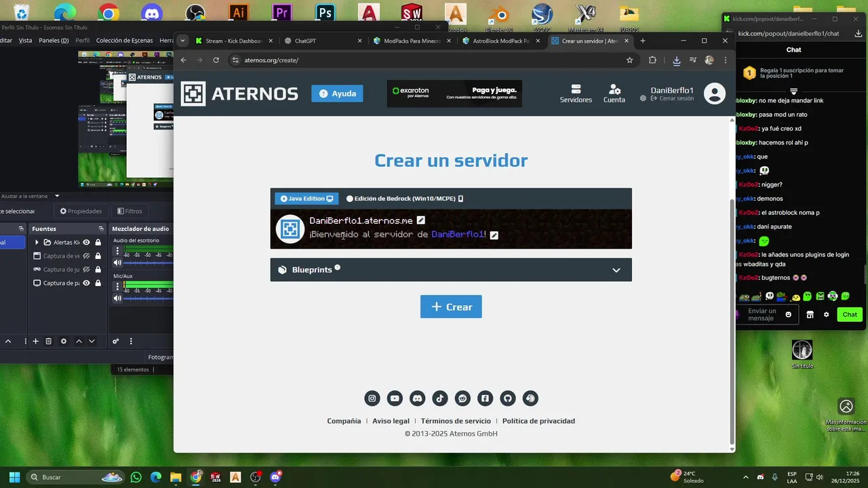Edit the server welcome message

click(494, 235)
